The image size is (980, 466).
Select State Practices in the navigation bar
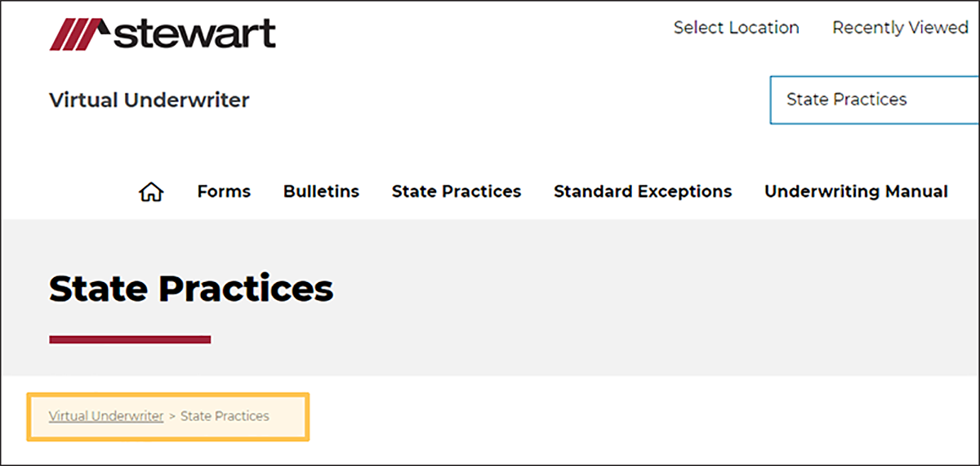456,191
